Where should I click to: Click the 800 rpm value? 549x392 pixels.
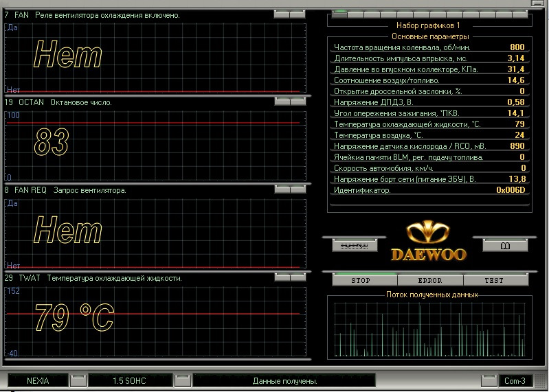tap(517, 47)
